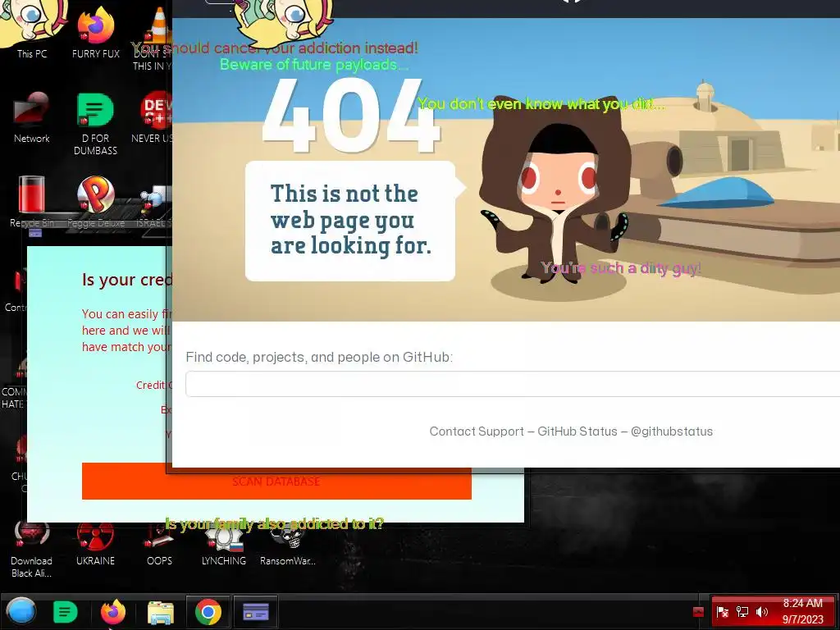This screenshot has width=840, height=630.
Task: Open the Windows Start orb
Action: [x=21, y=612]
